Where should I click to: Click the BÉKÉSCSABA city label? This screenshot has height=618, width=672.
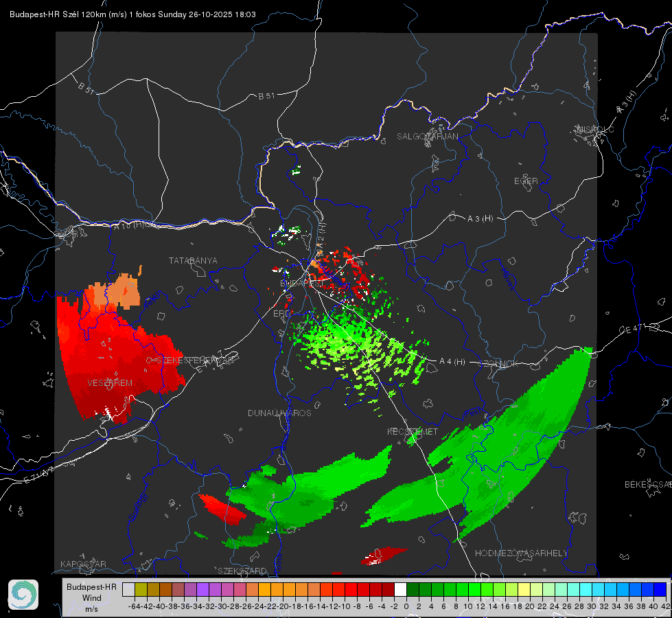[x=648, y=485]
